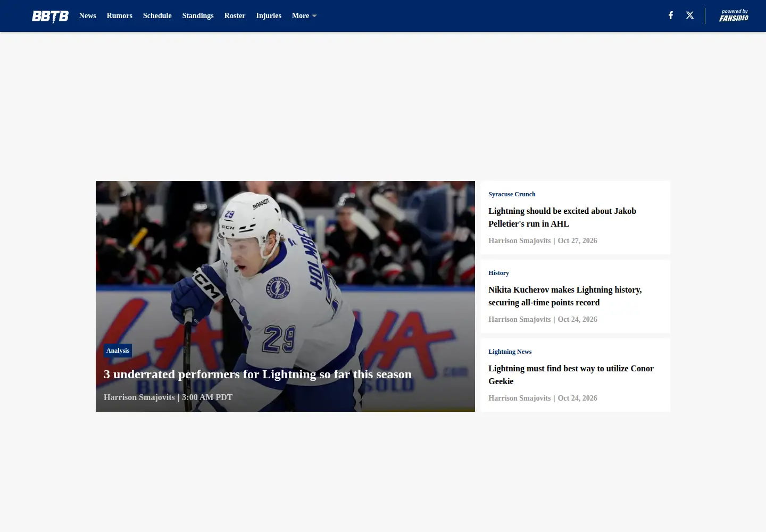Go to the News menu item

click(x=88, y=16)
